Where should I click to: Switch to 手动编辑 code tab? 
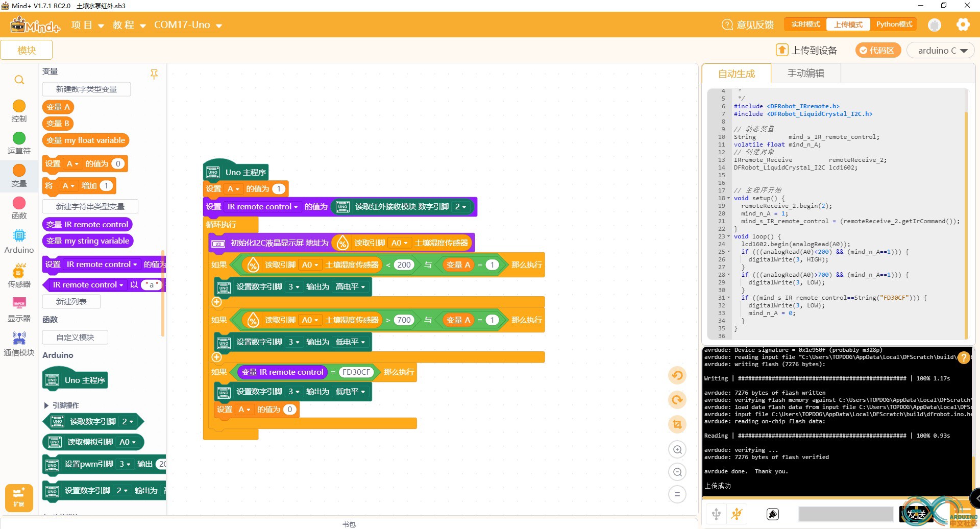click(805, 74)
